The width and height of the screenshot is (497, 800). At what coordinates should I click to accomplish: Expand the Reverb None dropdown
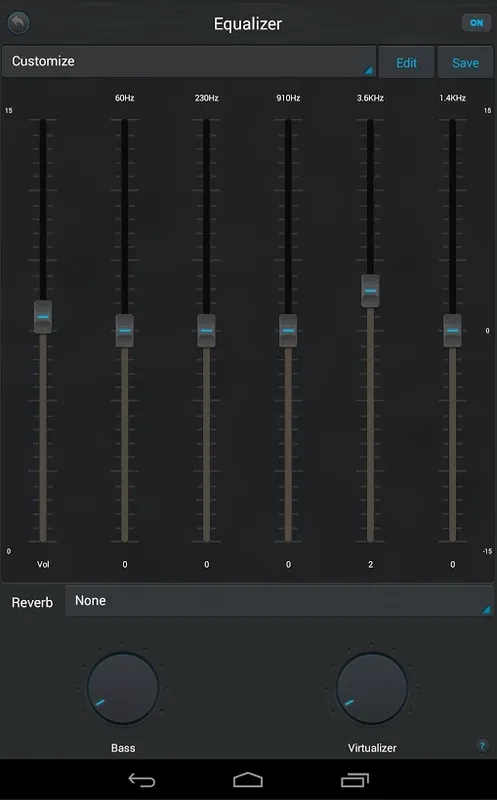279,601
